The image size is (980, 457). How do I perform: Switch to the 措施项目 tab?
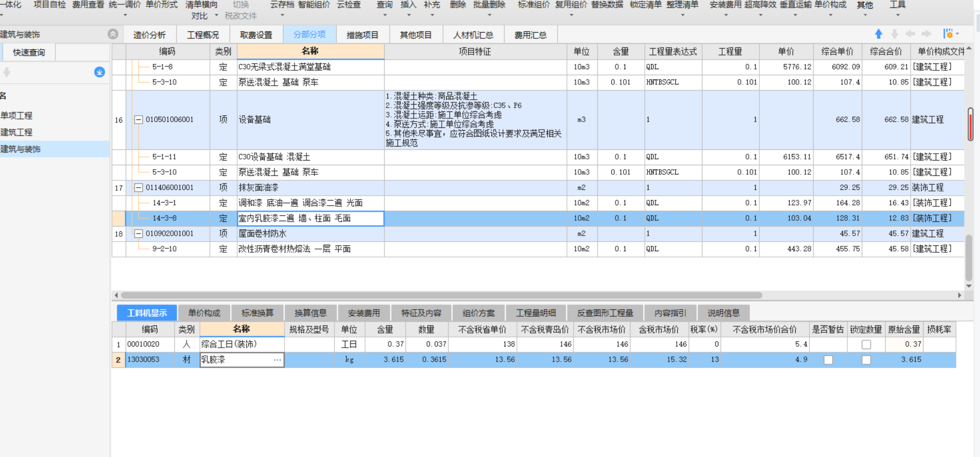click(x=362, y=35)
